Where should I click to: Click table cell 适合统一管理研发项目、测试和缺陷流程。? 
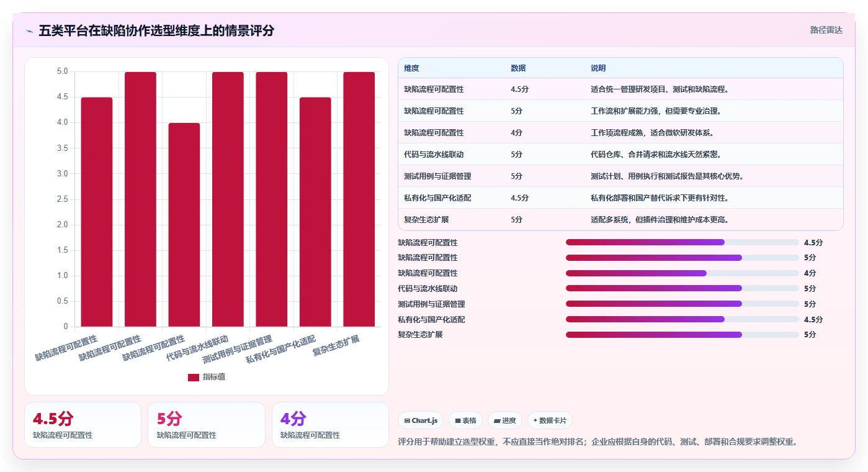click(x=660, y=89)
